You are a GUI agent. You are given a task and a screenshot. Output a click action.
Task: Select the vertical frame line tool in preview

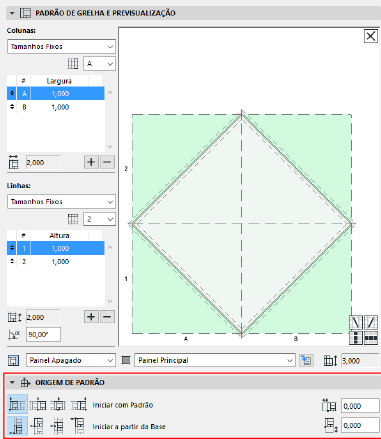click(x=356, y=338)
